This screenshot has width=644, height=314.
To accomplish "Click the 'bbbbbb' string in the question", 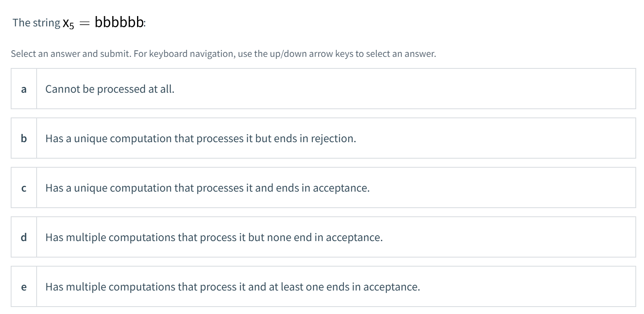I will pos(119,22).
